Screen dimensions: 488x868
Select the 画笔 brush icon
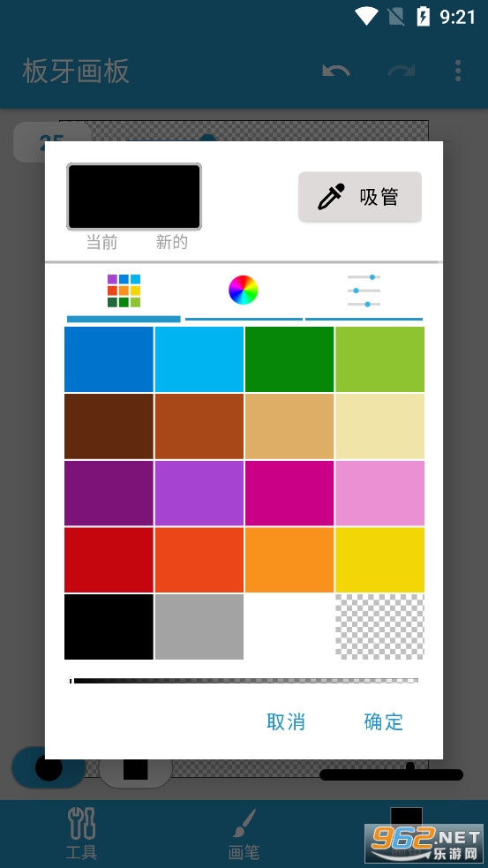244,834
